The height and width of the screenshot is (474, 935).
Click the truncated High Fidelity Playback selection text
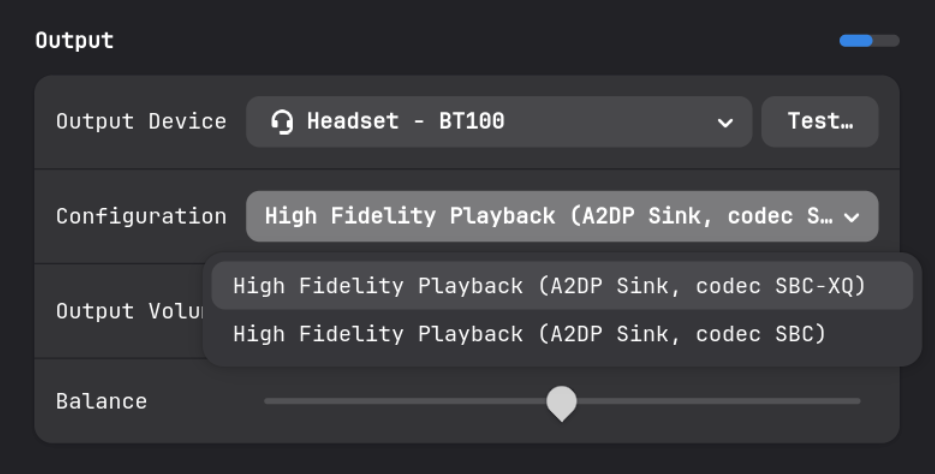coord(549,216)
